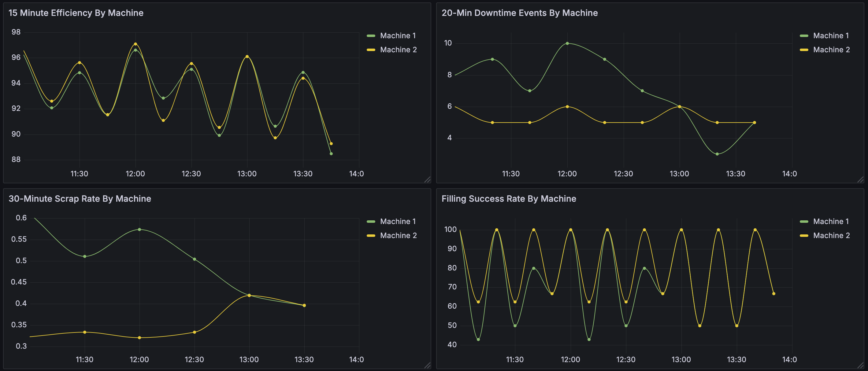
Task: Click Machine 2 last data point in Filling Success chart
Action: [x=774, y=294]
